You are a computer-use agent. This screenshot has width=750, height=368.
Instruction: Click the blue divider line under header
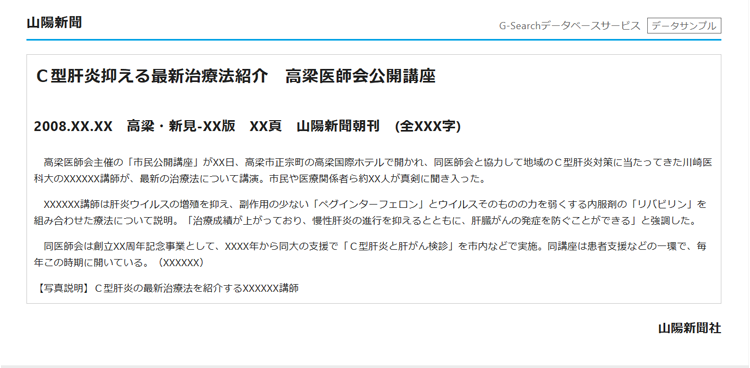click(374, 40)
